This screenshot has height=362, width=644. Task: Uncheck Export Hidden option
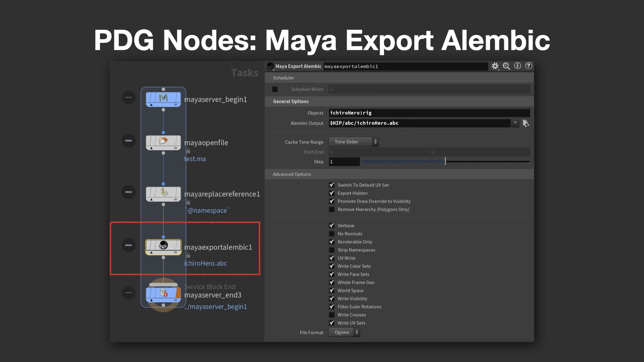point(332,193)
